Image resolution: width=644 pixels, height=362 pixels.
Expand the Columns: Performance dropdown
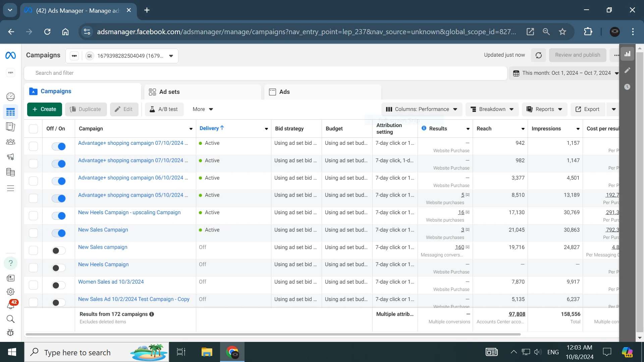point(422,109)
